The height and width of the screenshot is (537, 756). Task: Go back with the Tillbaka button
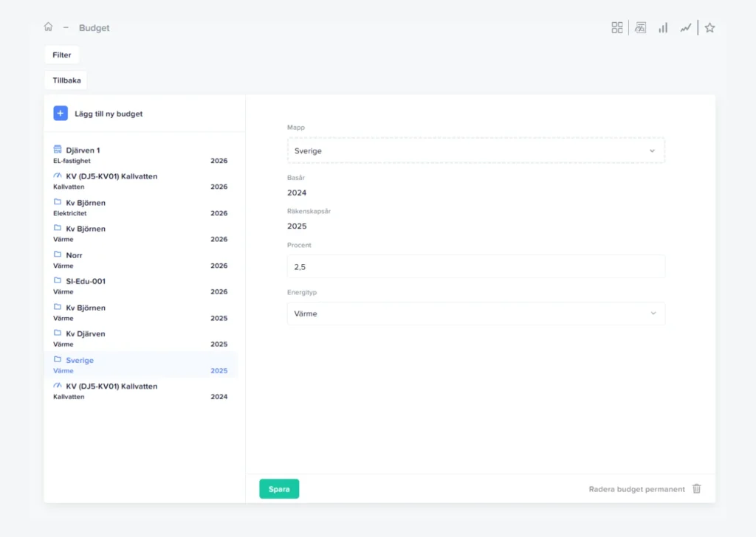click(66, 80)
